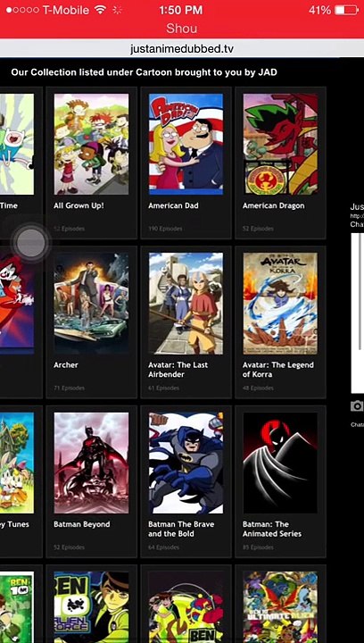The height and width of the screenshot is (643, 364).
Task: Tap the Shou recording banner
Action: coord(182,29)
